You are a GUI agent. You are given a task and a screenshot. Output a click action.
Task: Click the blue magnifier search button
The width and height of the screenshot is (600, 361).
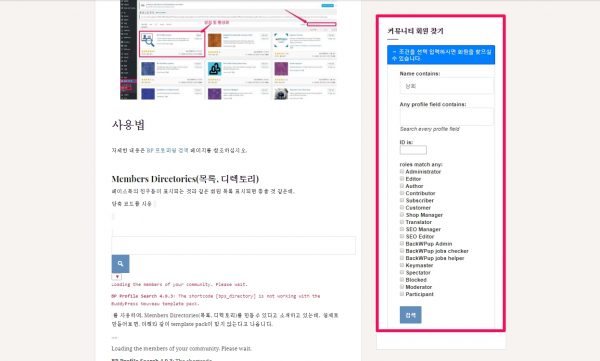120,264
